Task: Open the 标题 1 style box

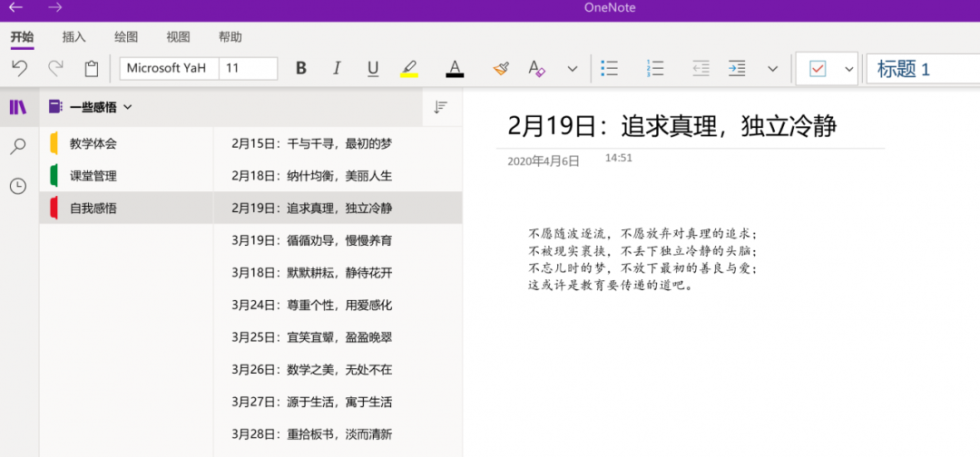Action: 923,69
